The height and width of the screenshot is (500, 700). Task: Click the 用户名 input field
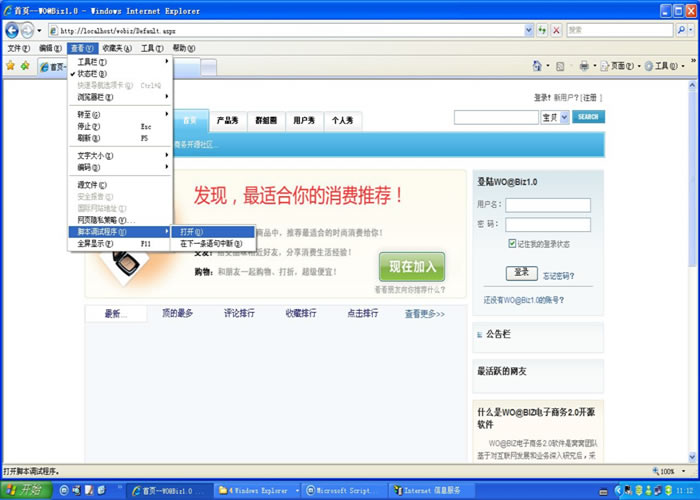(548, 205)
